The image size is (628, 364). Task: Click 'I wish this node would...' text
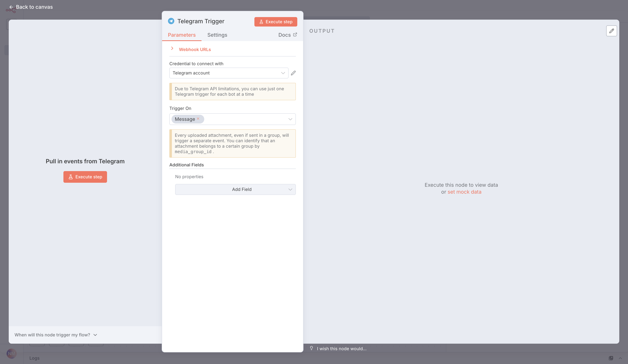pos(342,349)
